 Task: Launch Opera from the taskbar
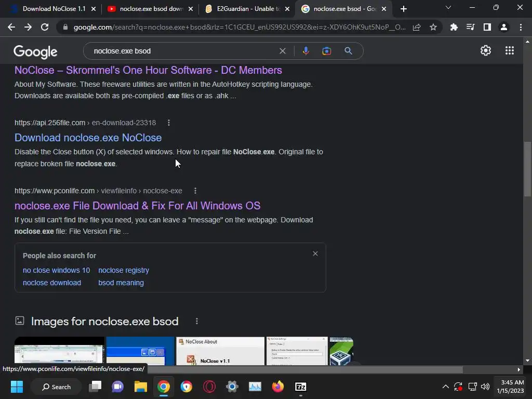pyautogui.click(x=209, y=387)
